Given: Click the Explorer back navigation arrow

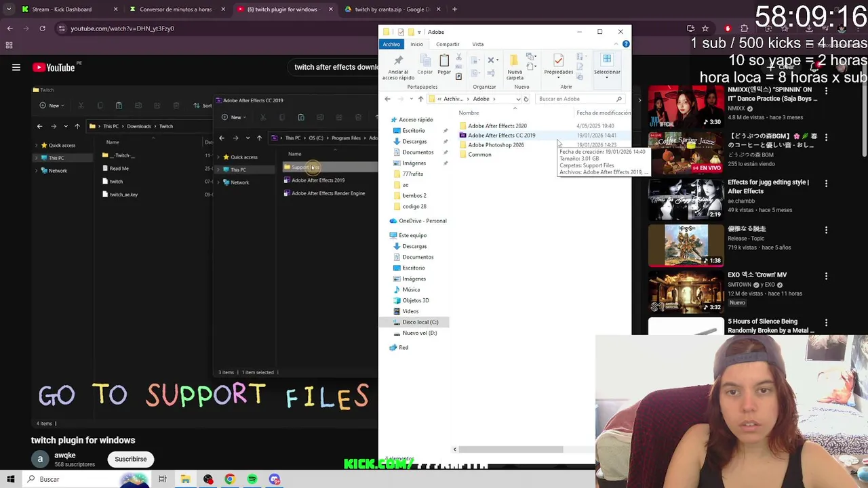Looking at the screenshot, I should 387,99.
